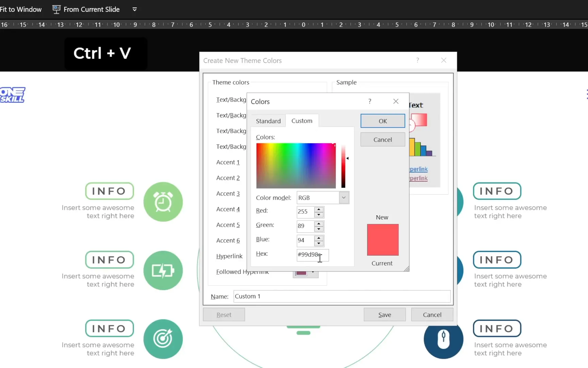Increase the Red value with up arrow
The image size is (588, 368).
(319, 209)
